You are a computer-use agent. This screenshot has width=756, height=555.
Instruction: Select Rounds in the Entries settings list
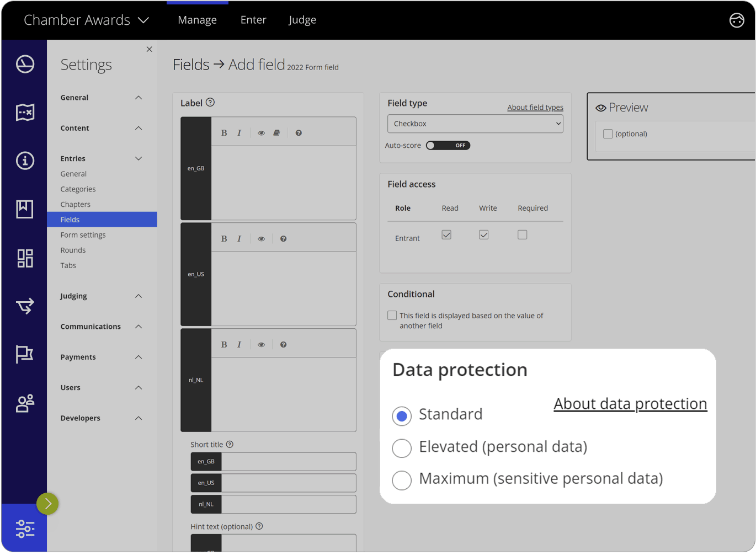point(72,250)
